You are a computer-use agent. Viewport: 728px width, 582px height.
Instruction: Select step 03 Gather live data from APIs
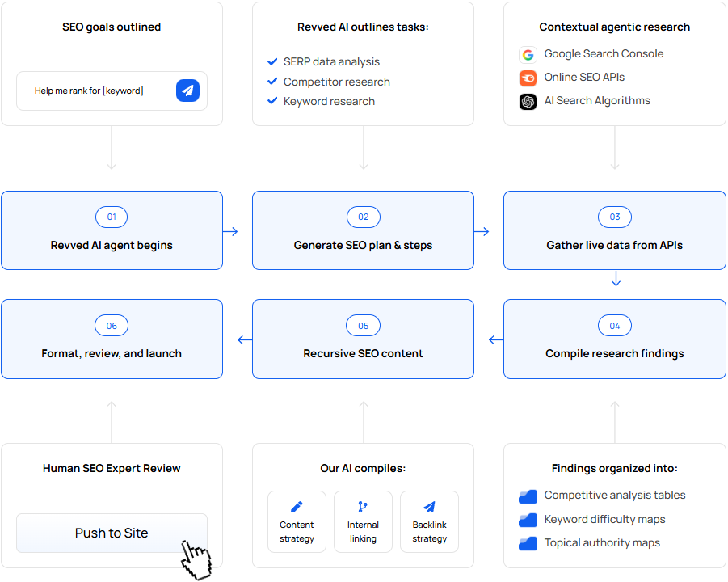click(x=614, y=230)
